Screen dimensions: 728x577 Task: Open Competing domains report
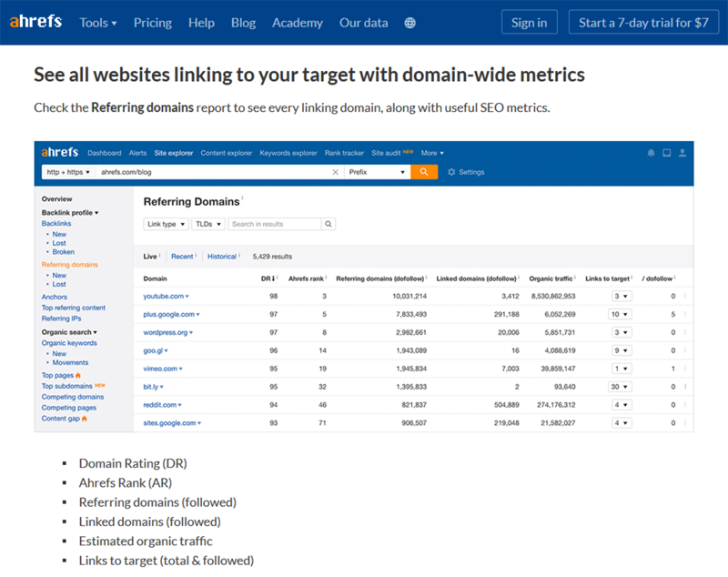[x=73, y=397]
